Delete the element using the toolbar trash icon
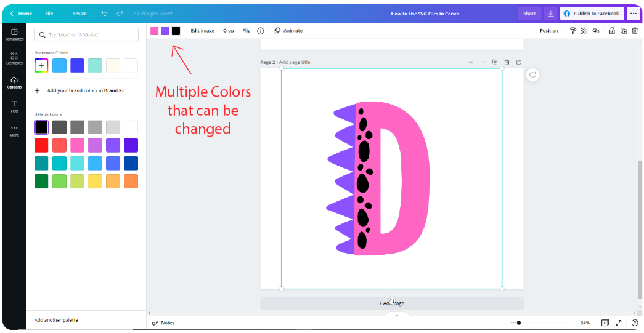 pyautogui.click(x=635, y=31)
